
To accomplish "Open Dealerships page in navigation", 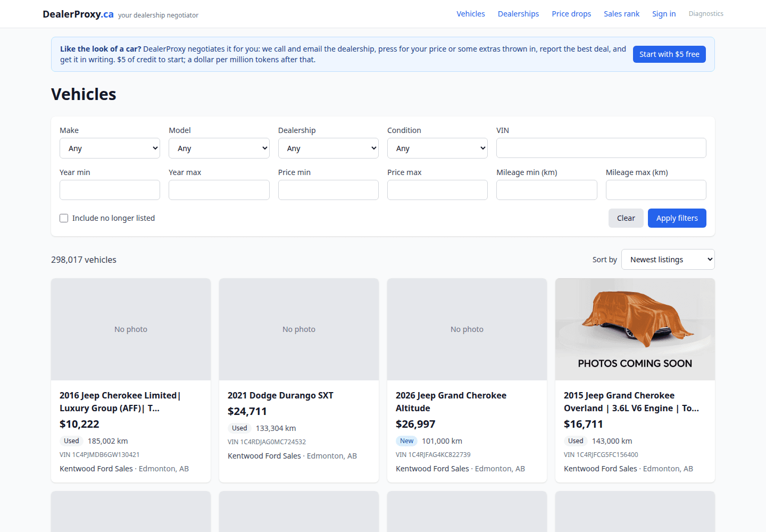I will pyautogui.click(x=518, y=14).
